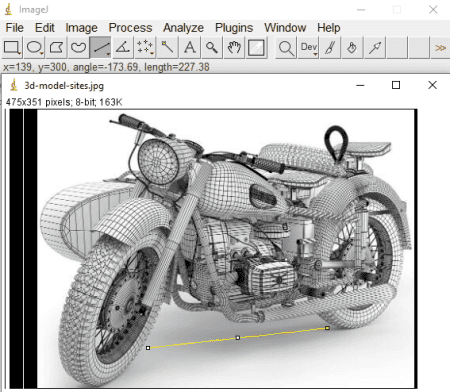The width and height of the screenshot is (450, 392).
Task: Select the Polygon selection tool
Action: 56,48
